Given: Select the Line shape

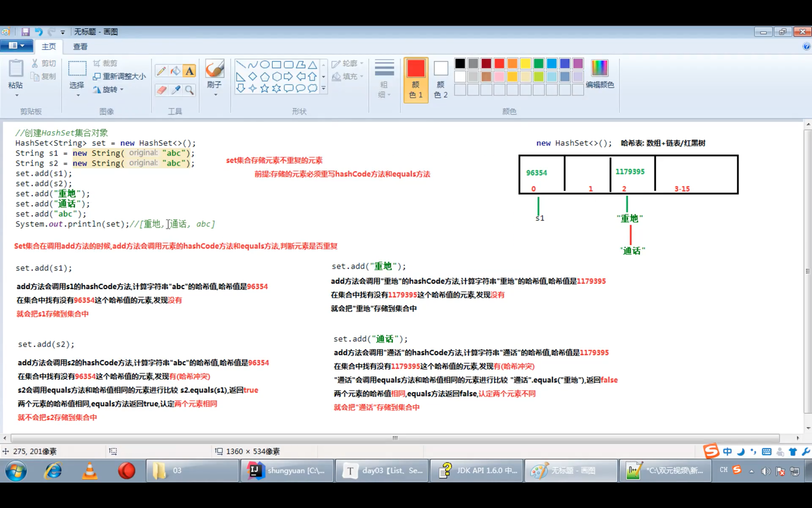Looking at the screenshot, I should pyautogui.click(x=240, y=65).
